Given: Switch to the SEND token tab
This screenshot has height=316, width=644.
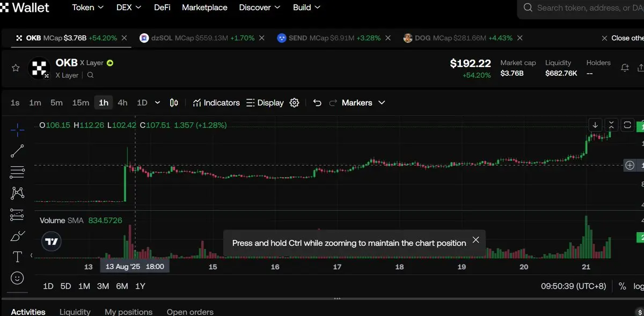Looking at the screenshot, I should (328, 38).
